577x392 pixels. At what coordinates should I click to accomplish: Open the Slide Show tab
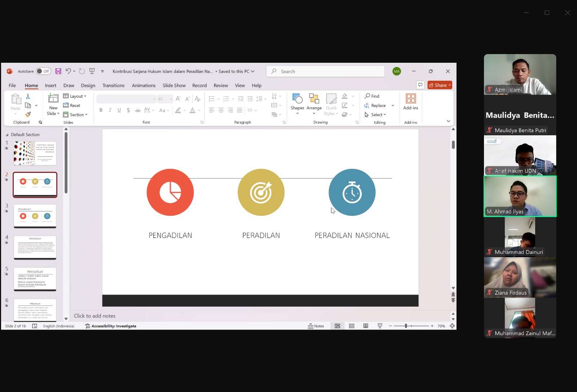pos(174,85)
